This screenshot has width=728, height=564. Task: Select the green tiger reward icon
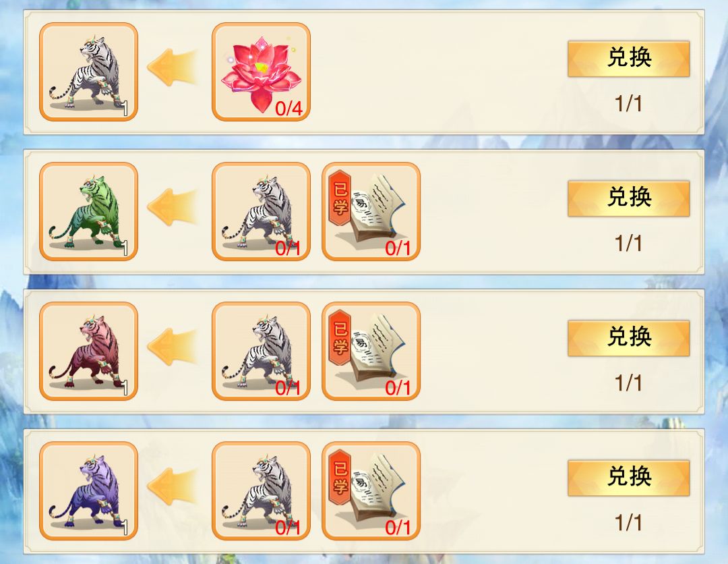point(88,211)
